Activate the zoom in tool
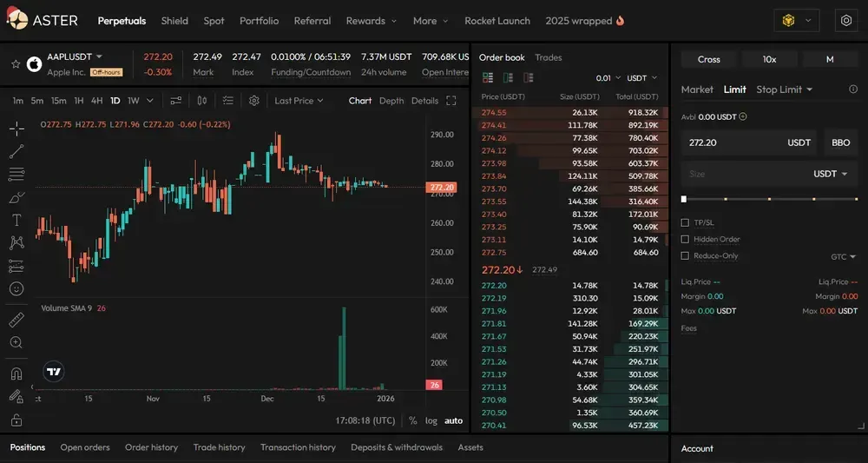The width and height of the screenshot is (868, 463). [16, 342]
